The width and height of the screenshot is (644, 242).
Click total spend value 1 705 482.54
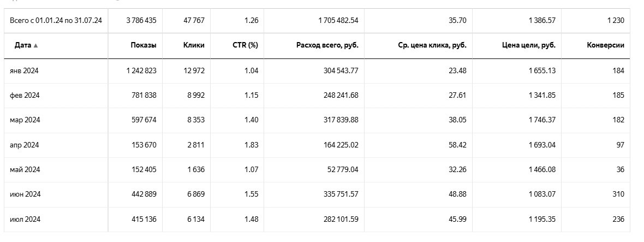(338, 21)
